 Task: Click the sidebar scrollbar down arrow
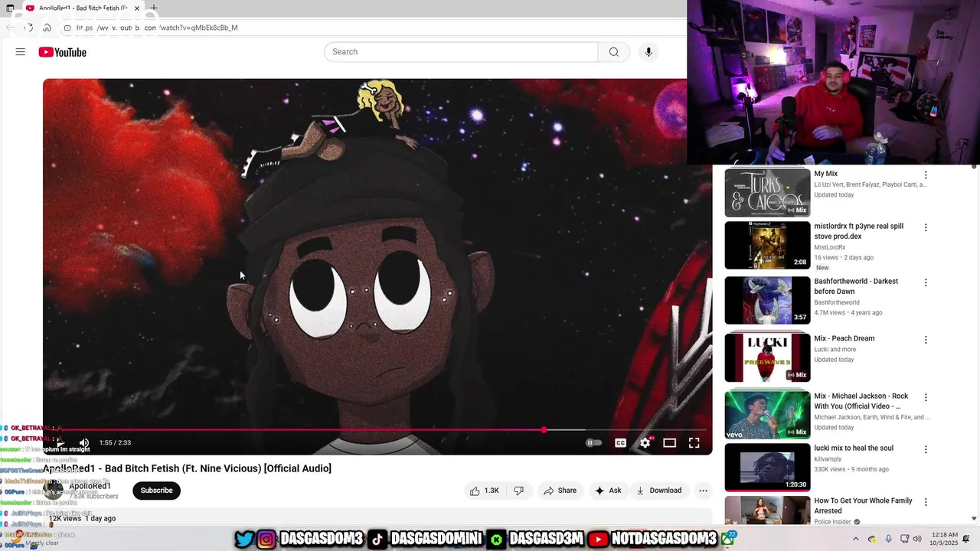(974, 519)
